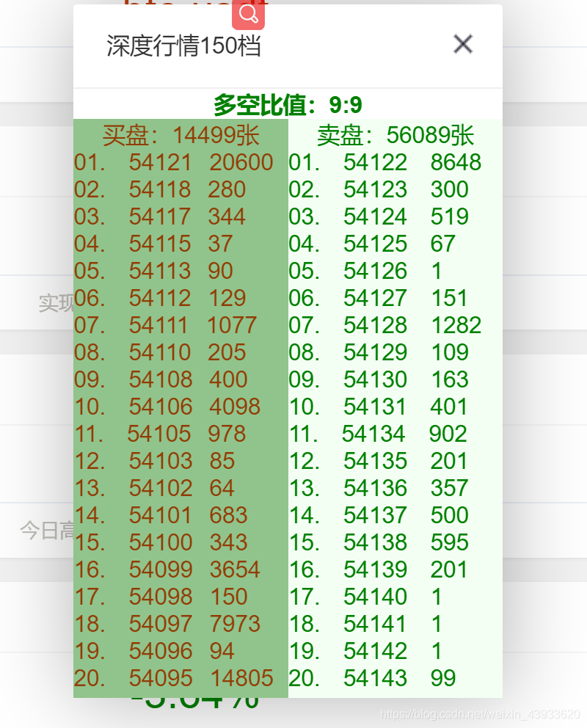587x728 pixels.
Task: Select sell row 07 price 54128
Action: pos(376,325)
